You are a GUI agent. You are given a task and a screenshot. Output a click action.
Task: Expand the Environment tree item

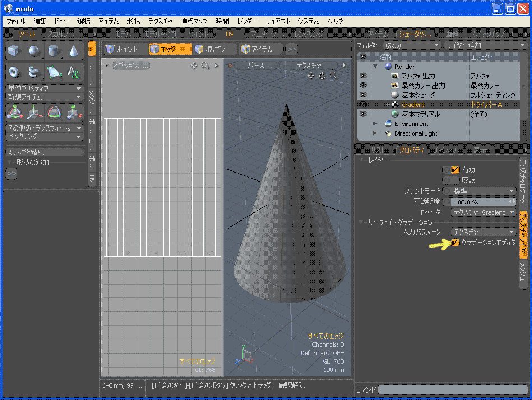coord(375,124)
